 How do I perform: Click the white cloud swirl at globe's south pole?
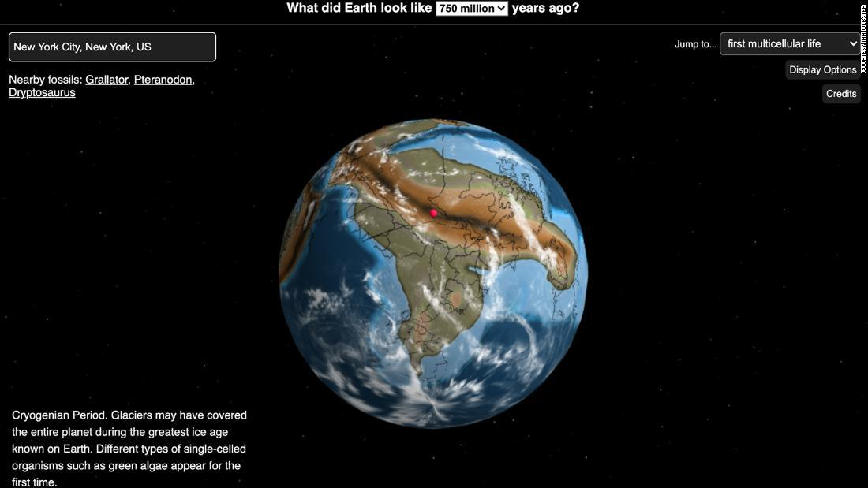(x=432, y=406)
